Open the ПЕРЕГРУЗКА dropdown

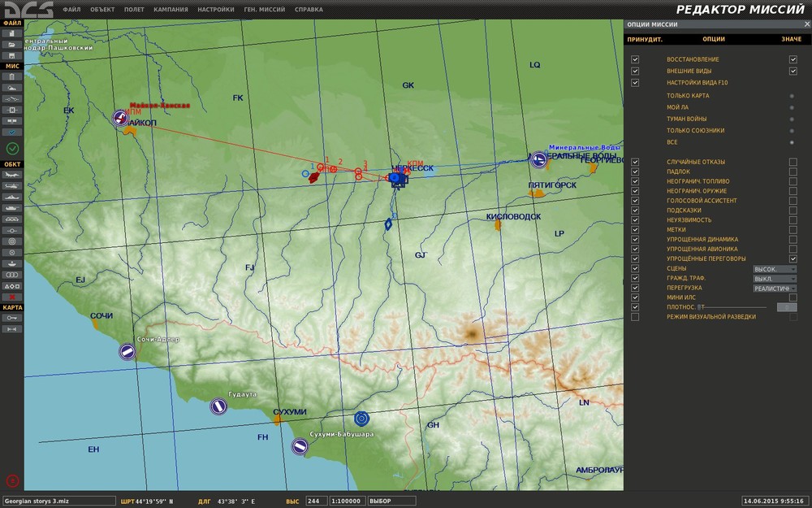pyautogui.click(x=775, y=289)
